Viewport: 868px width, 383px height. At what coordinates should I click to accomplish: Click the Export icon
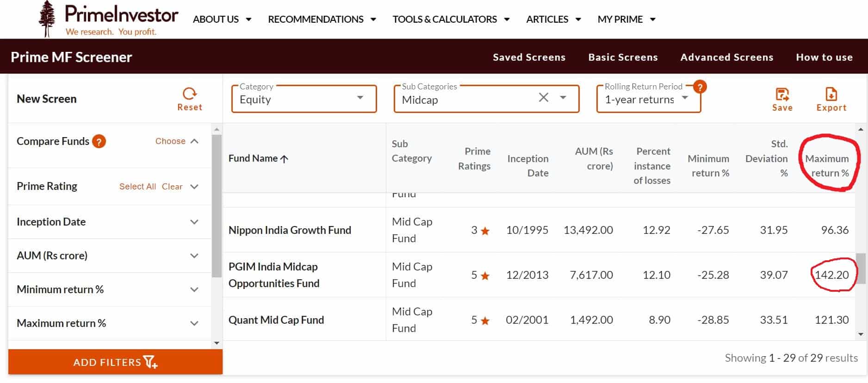tap(831, 94)
